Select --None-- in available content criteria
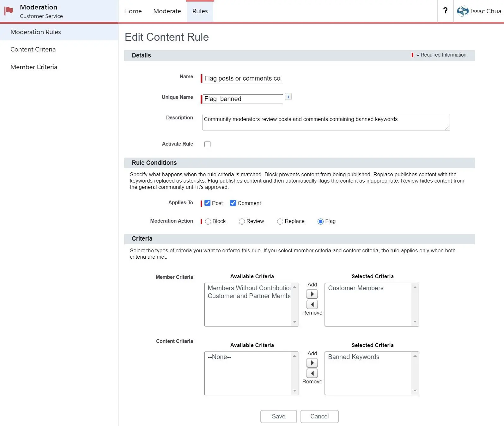 219,357
